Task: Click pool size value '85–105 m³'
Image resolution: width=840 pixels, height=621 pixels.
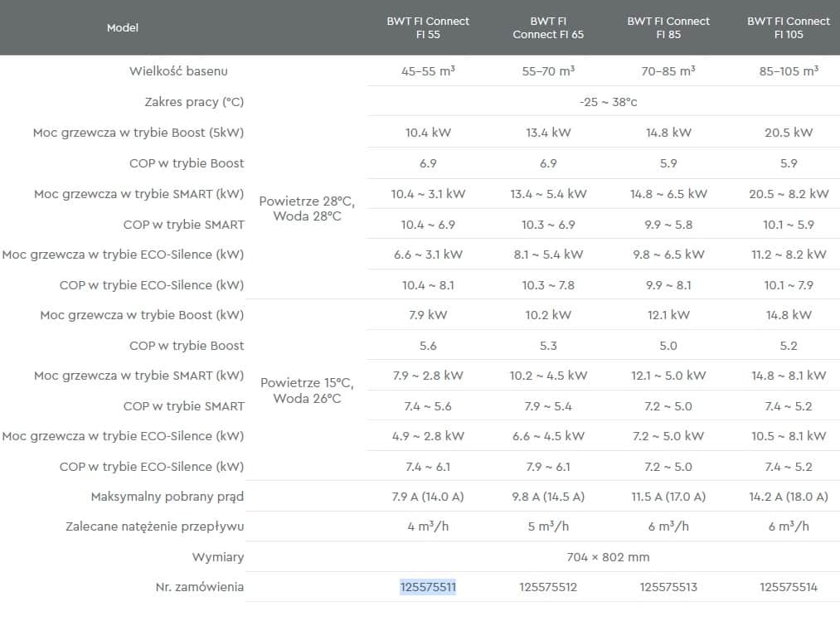Action: click(x=789, y=70)
